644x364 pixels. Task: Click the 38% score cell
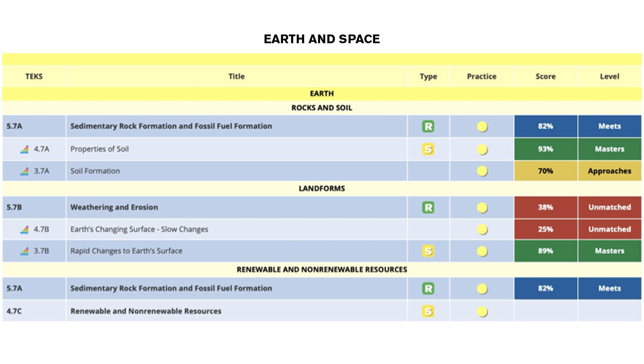pyautogui.click(x=545, y=207)
